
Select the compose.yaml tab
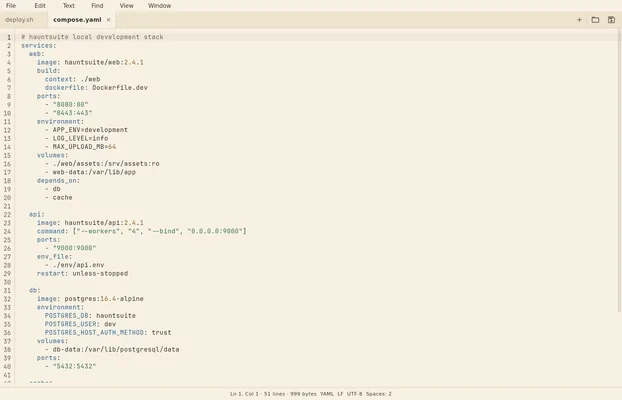(77, 20)
